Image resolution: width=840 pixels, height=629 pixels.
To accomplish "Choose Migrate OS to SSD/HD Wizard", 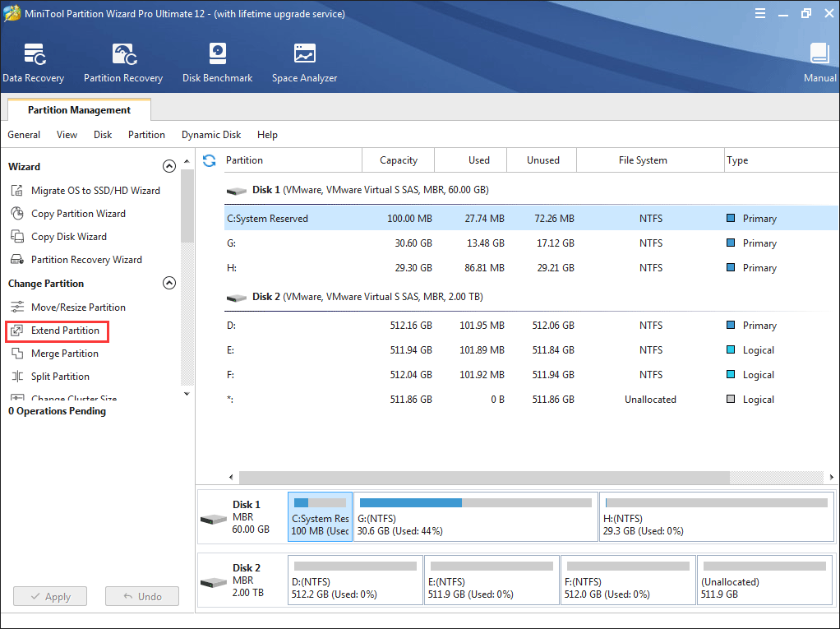I will [x=95, y=190].
